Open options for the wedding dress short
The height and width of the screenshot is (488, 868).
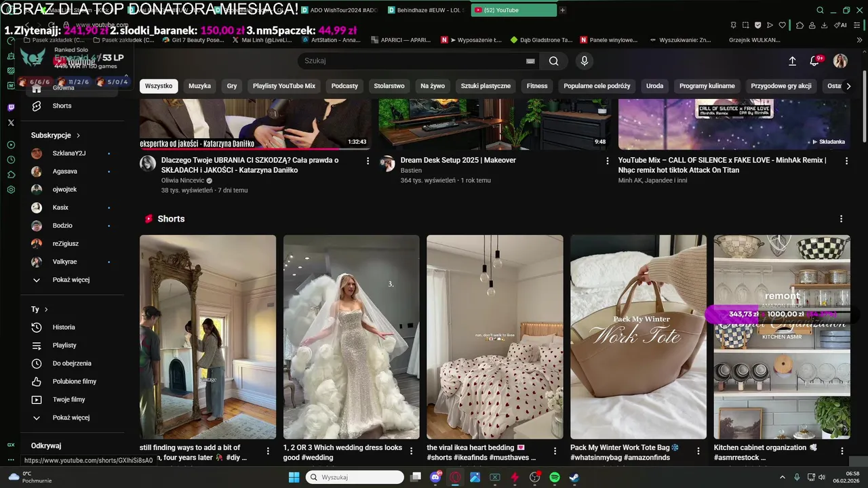coord(411,451)
